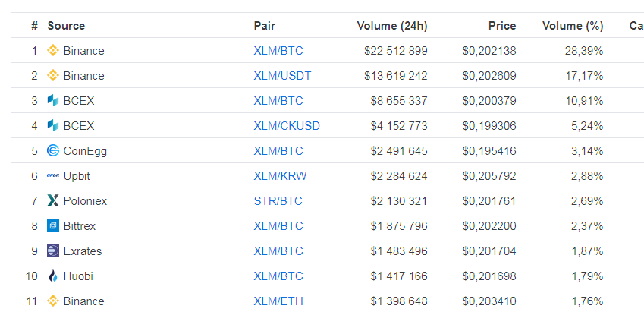Sort by the Pair column header
The height and width of the screenshot is (312, 644).
(264, 26)
